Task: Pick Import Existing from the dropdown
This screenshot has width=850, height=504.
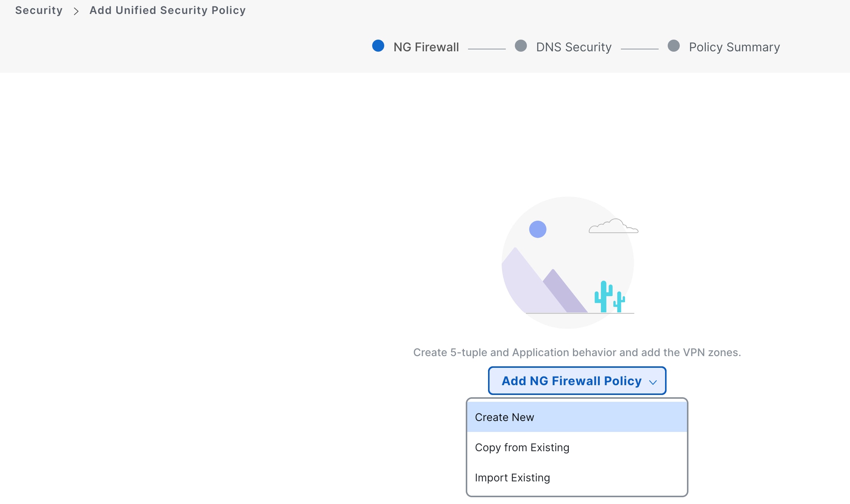Action: point(512,478)
